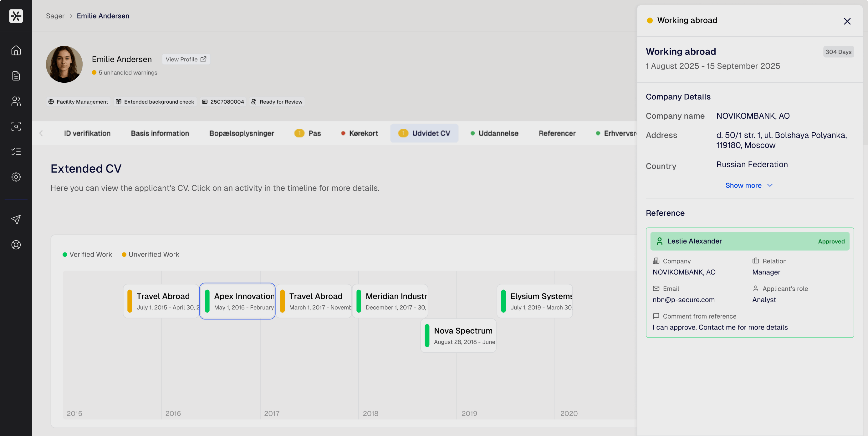Open the home icon in sidebar
Viewport: 868px width, 436px height.
point(16,50)
